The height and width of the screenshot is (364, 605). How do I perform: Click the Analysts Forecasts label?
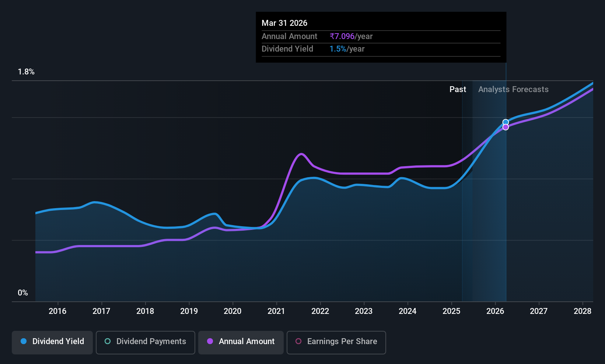click(x=513, y=89)
